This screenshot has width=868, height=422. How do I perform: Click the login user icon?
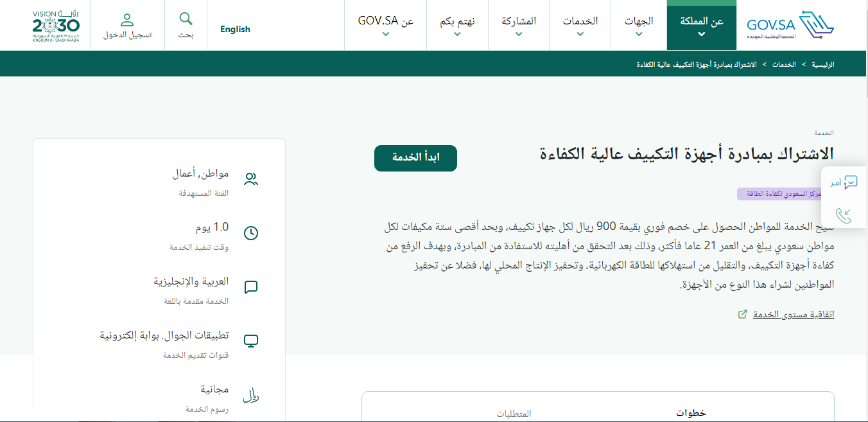pyautogui.click(x=127, y=20)
